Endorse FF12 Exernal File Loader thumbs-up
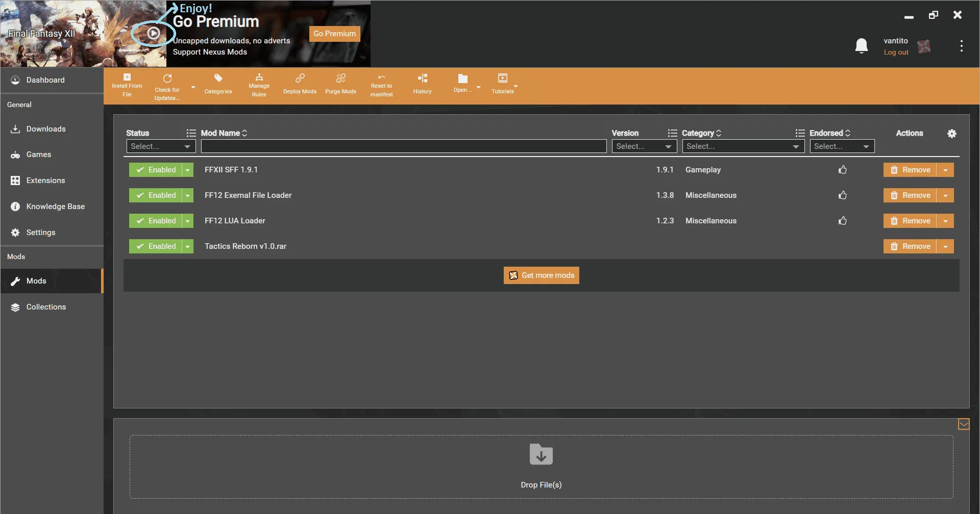The image size is (980, 514). point(843,195)
